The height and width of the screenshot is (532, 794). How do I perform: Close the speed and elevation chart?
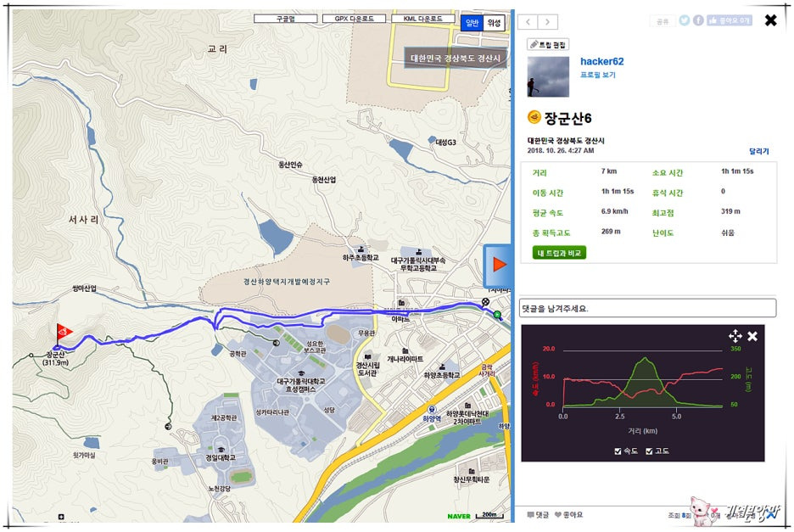click(752, 336)
